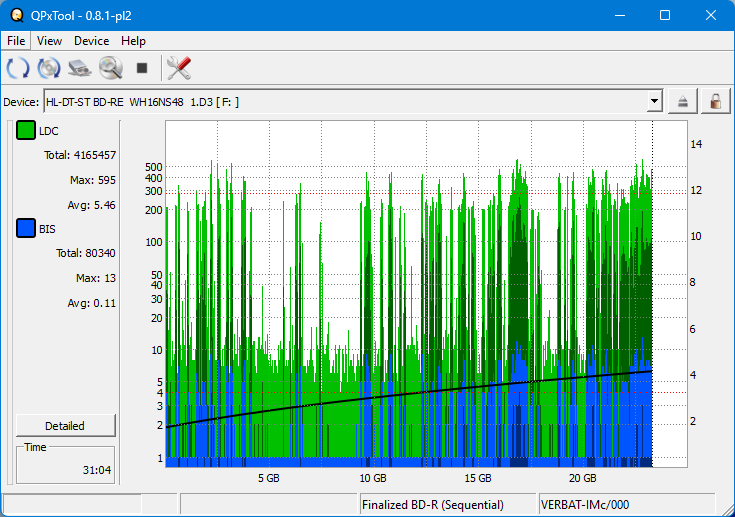Click LDC Total: 4165457 value
Image resolution: width=735 pixels, height=517 pixels.
coord(80,155)
